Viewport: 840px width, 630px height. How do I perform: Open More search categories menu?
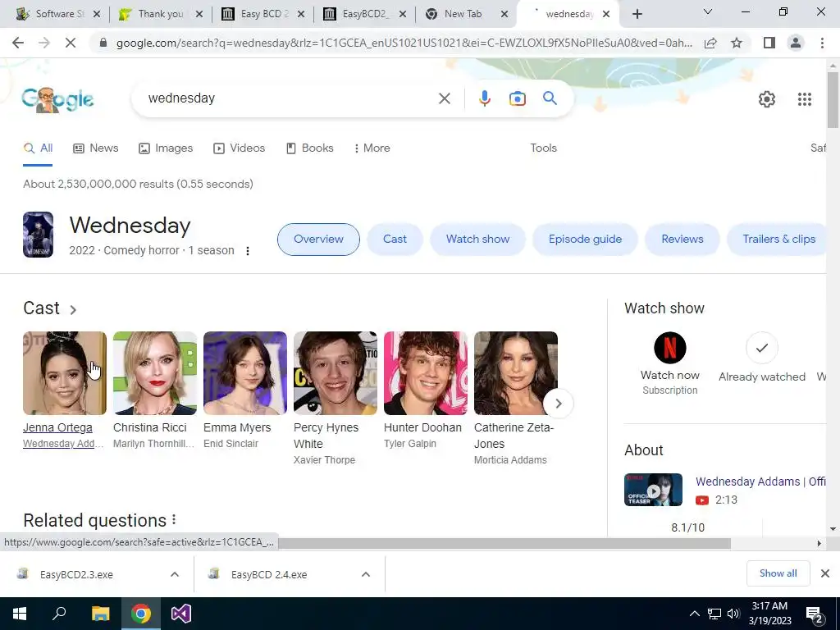point(372,148)
